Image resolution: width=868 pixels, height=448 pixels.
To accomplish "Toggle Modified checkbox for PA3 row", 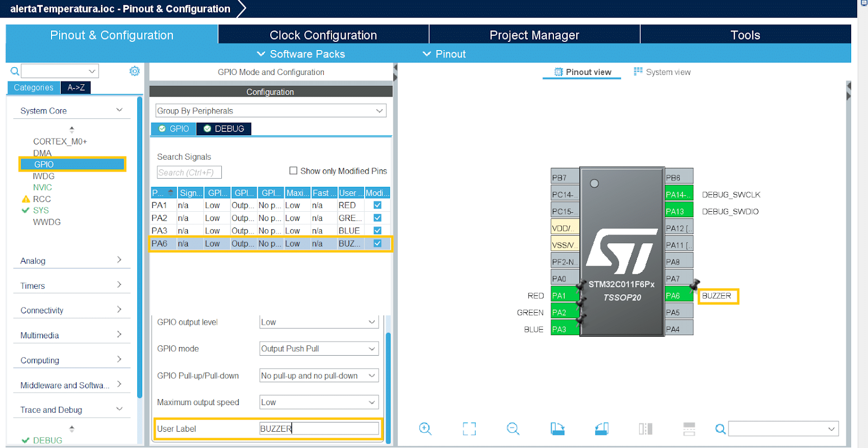I will [x=378, y=231].
